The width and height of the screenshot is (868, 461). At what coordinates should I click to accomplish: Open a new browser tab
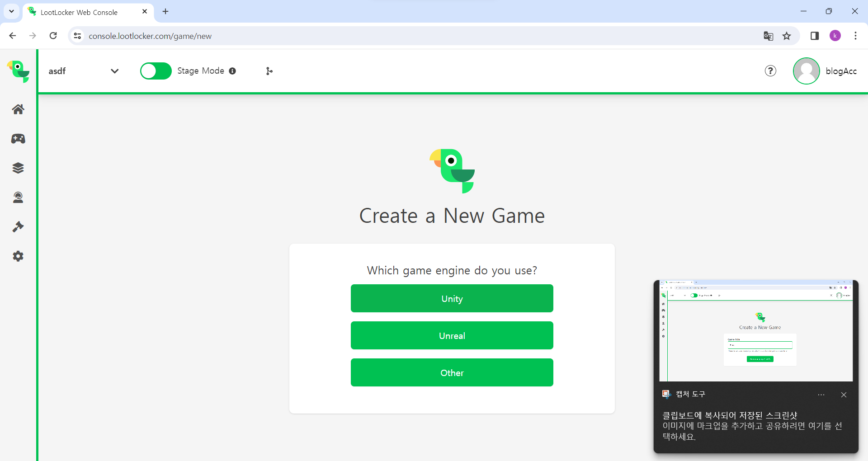pos(165,11)
